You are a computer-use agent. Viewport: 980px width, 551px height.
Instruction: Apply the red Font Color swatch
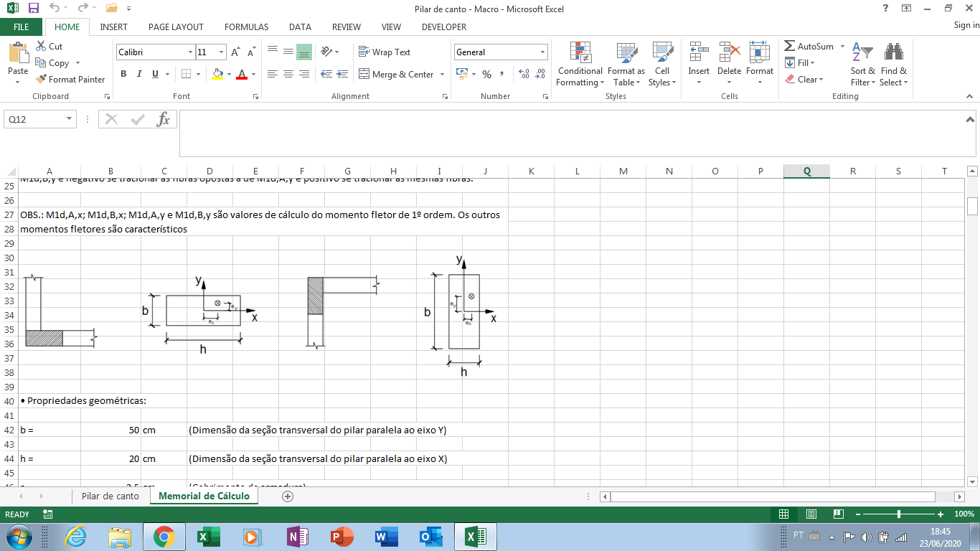(242, 74)
